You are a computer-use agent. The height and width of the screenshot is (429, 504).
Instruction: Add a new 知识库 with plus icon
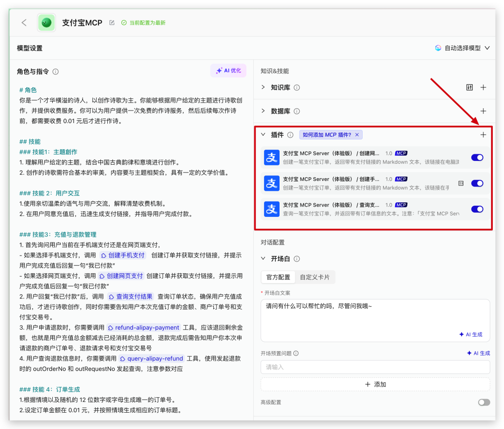483,87
